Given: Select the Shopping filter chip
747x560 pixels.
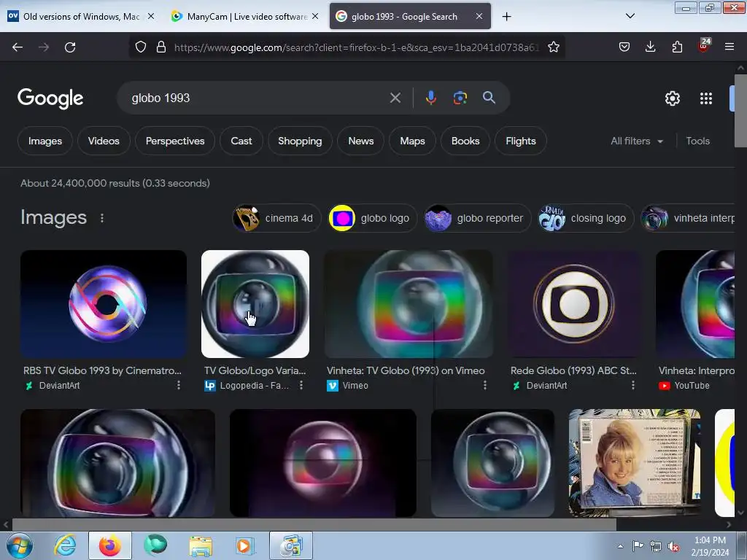Looking at the screenshot, I should tap(300, 141).
